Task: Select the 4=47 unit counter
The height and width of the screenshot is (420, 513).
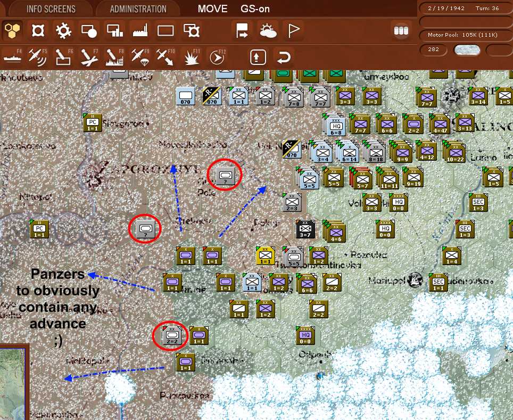Action: (440, 123)
